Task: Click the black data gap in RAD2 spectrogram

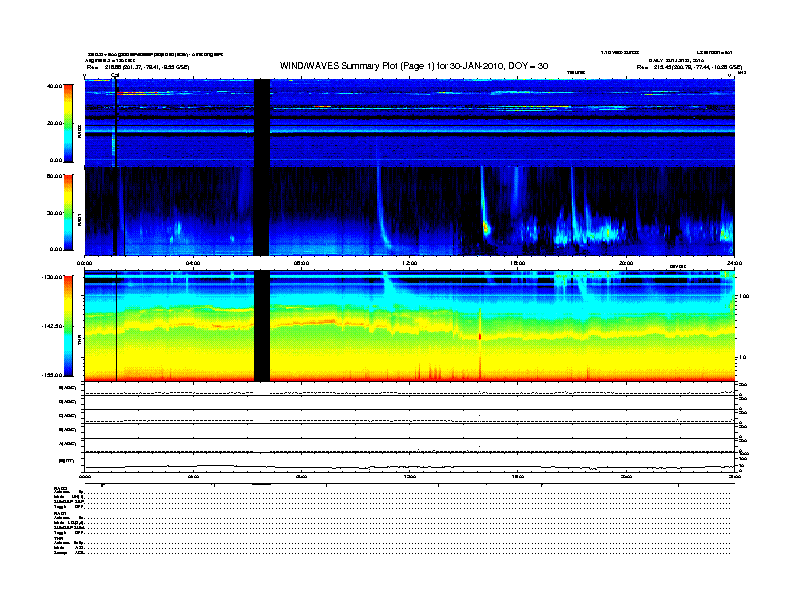Action: (262, 123)
